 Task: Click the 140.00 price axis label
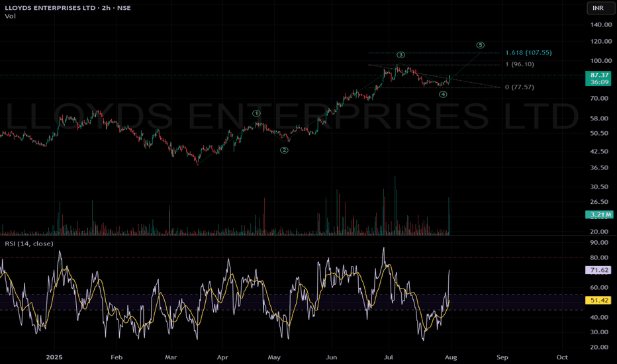point(601,24)
